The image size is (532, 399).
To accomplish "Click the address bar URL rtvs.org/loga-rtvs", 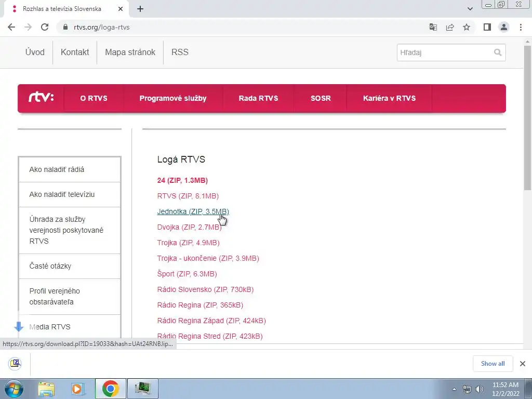I will click(x=102, y=27).
